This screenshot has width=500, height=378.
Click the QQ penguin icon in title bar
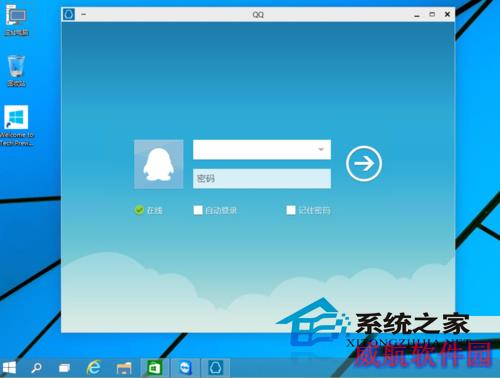(69, 14)
